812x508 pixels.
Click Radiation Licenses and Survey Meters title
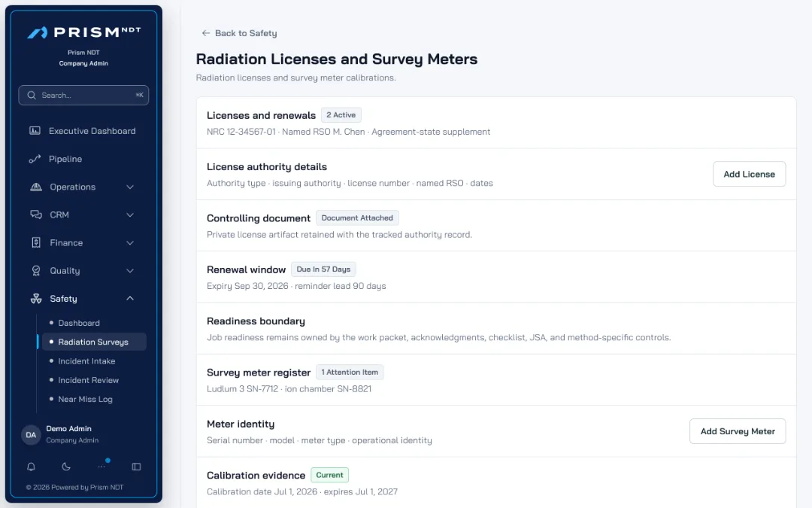pyautogui.click(x=337, y=59)
